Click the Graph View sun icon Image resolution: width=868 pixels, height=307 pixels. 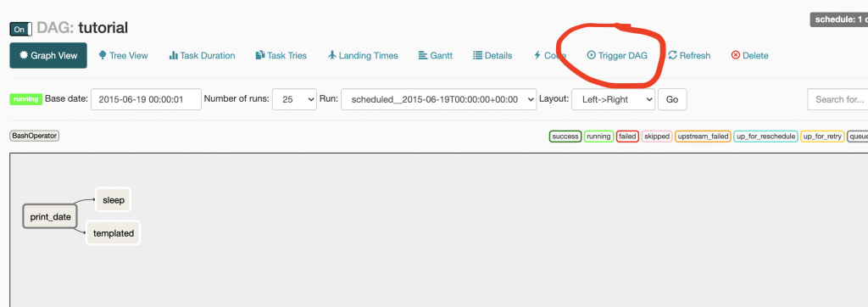(23, 55)
